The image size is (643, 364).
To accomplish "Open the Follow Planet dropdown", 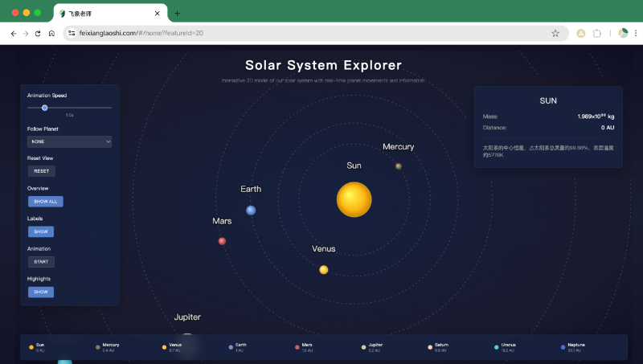I will click(69, 141).
